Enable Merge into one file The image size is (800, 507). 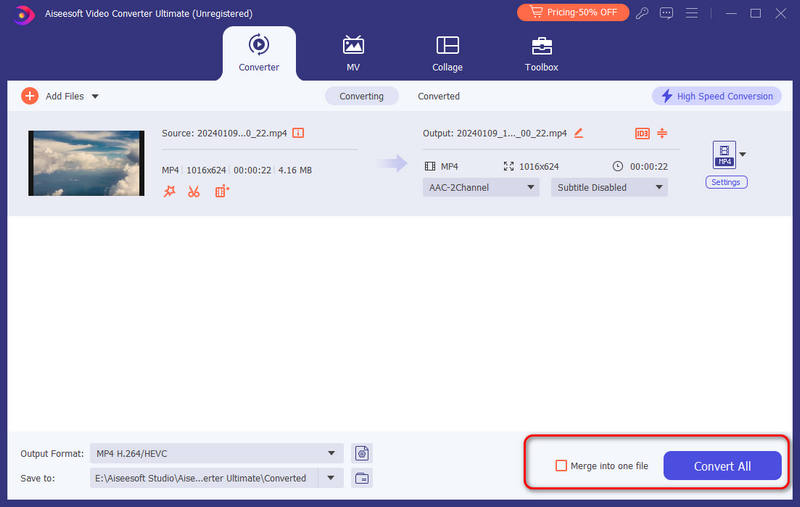tap(561, 466)
